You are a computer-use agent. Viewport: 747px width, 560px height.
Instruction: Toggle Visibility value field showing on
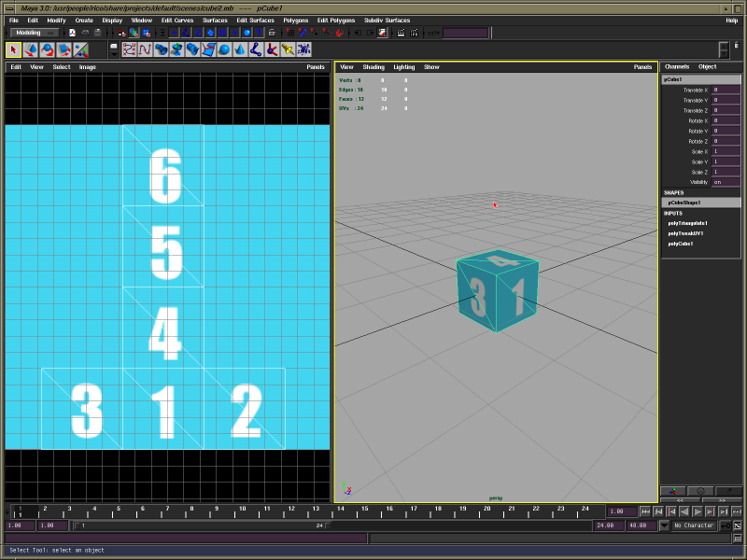pos(726,182)
